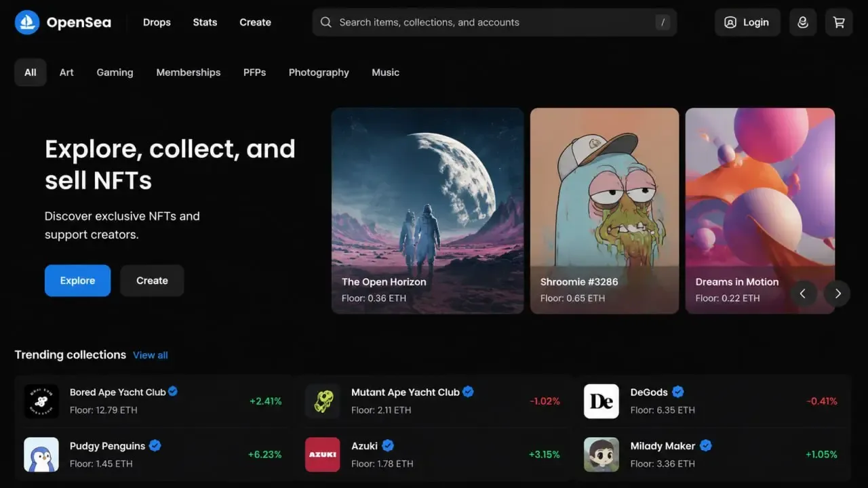Switch to the PFPs category tab

(x=254, y=73)
